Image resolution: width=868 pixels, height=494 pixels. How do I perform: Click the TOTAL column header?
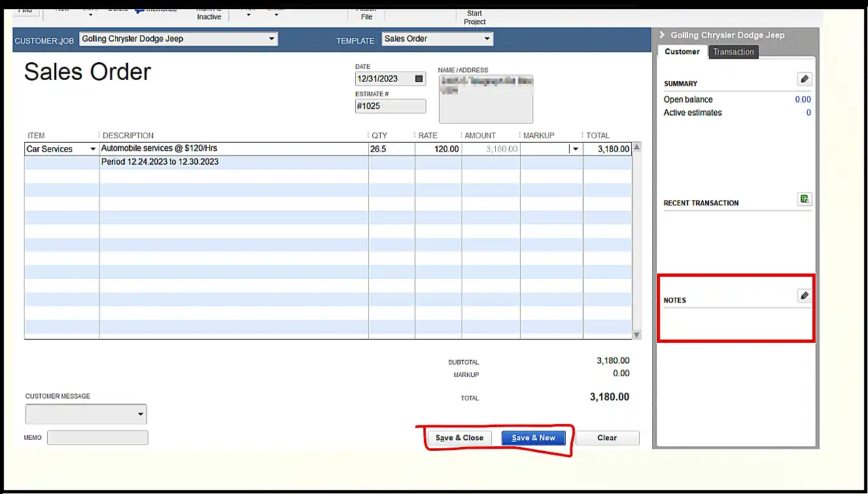coord(597,135)
